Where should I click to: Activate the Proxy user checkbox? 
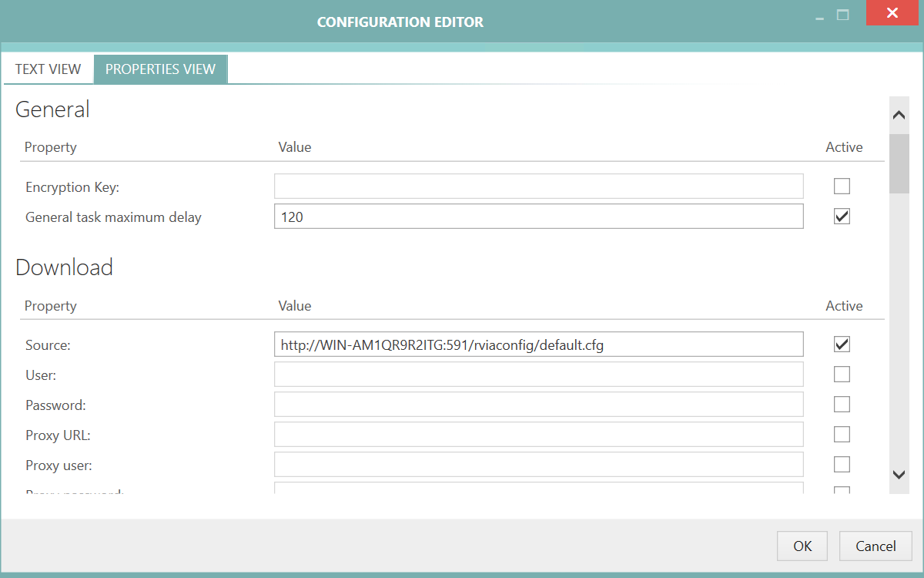pyautogui.click(x=842, y=464)
